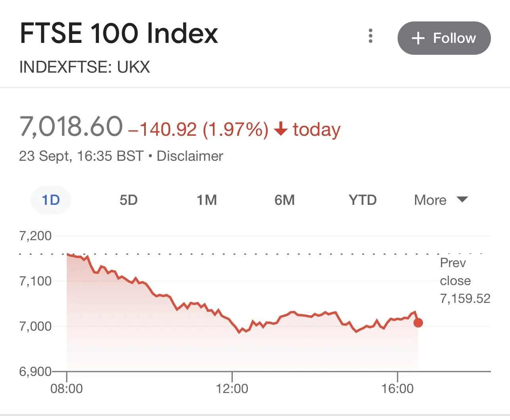Click the INDEXFTSE: UKX ticker label
Image resolution: width=510 pixels, height=420 pixels.
coord(85,67)
